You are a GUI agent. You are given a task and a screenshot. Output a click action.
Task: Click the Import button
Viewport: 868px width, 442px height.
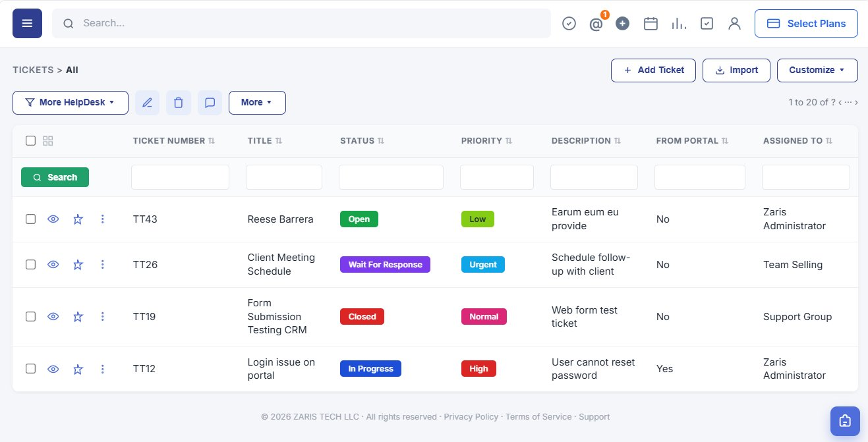736,70
